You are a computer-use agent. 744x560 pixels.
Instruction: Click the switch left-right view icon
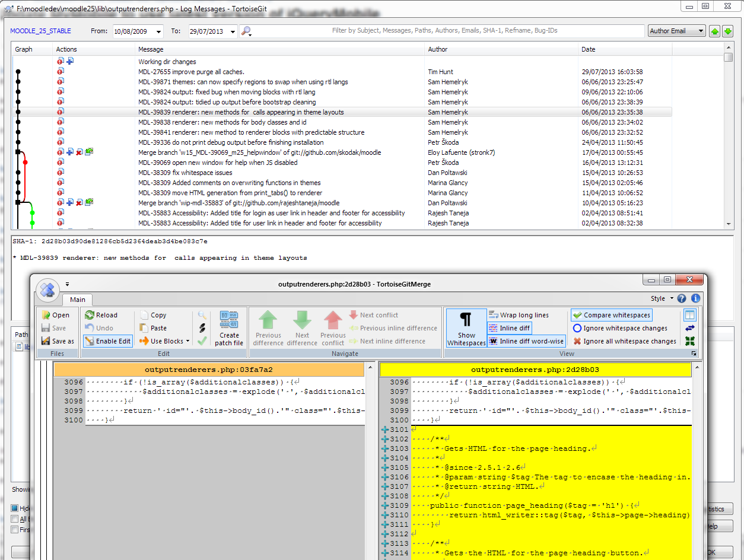click(x=689, y=328)
